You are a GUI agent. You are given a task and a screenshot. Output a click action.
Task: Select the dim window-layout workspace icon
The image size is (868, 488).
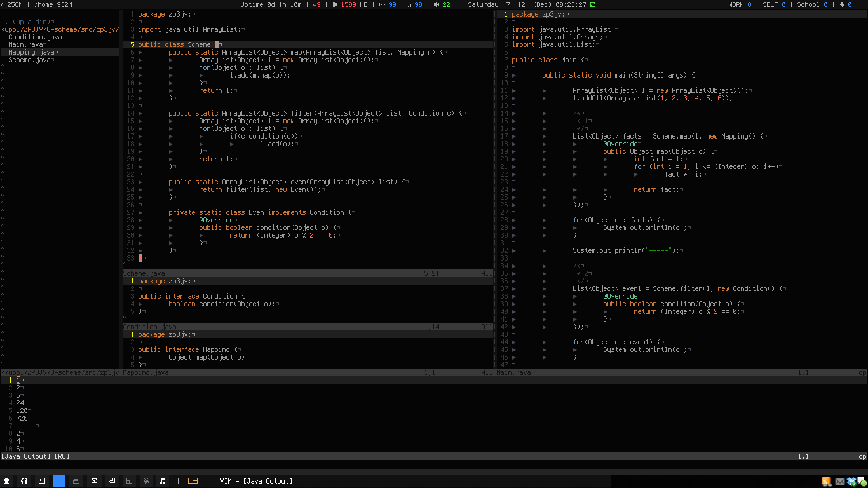coord(129,481)
